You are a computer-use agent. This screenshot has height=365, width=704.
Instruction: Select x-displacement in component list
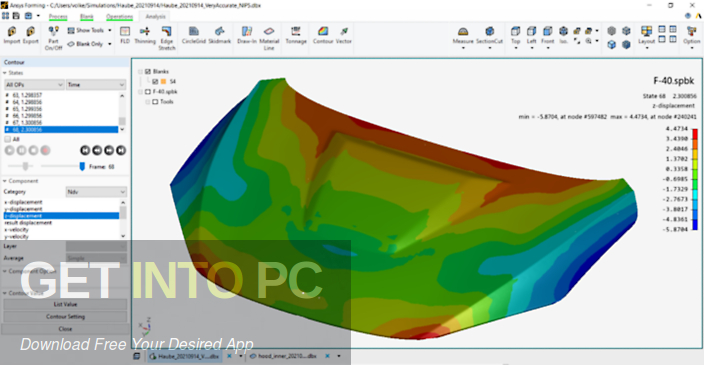click(62, 202)
